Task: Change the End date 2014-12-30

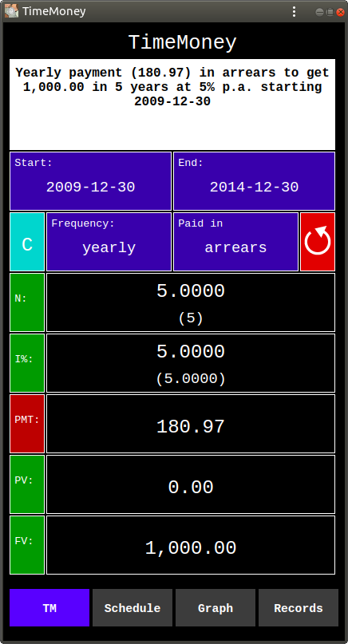Action: [254, 181]
